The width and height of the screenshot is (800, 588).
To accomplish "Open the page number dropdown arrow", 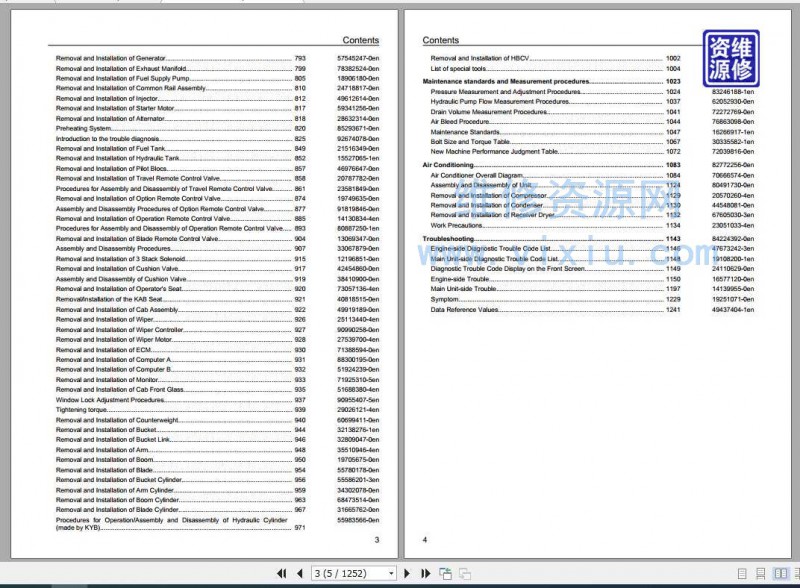I will point(391,574).
